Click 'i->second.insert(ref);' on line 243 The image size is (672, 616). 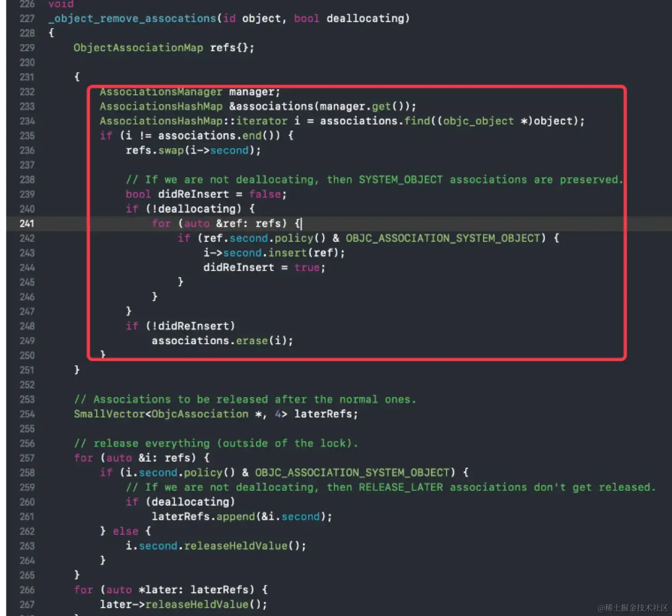(x=274, y=253)
